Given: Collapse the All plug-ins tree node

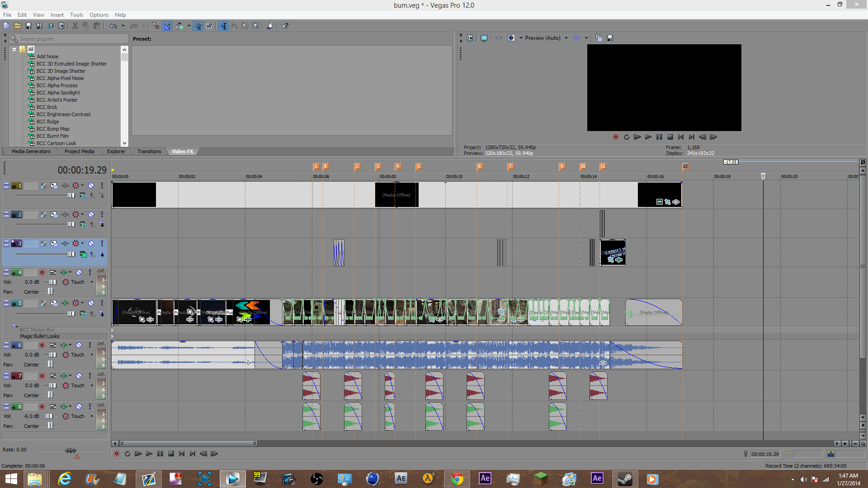Looking at the screenshot, I should (x=14, y=49).
